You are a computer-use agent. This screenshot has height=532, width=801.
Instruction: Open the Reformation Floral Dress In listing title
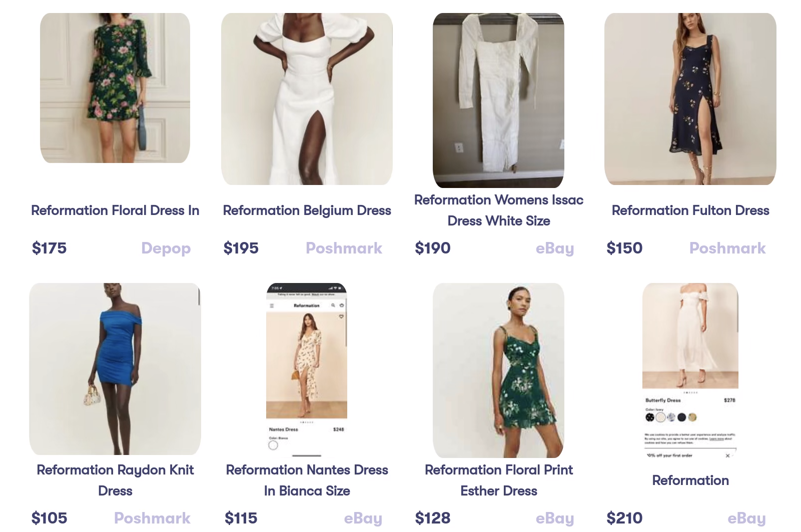(115, 210)
